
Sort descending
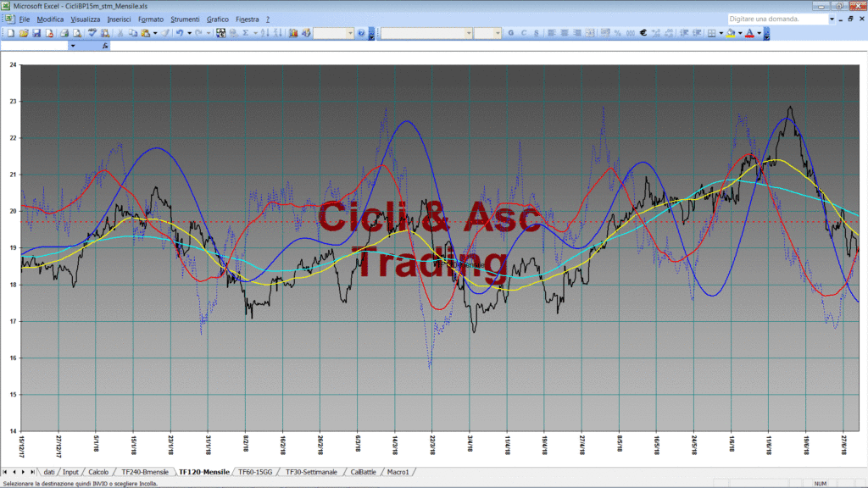pos(278,33)
